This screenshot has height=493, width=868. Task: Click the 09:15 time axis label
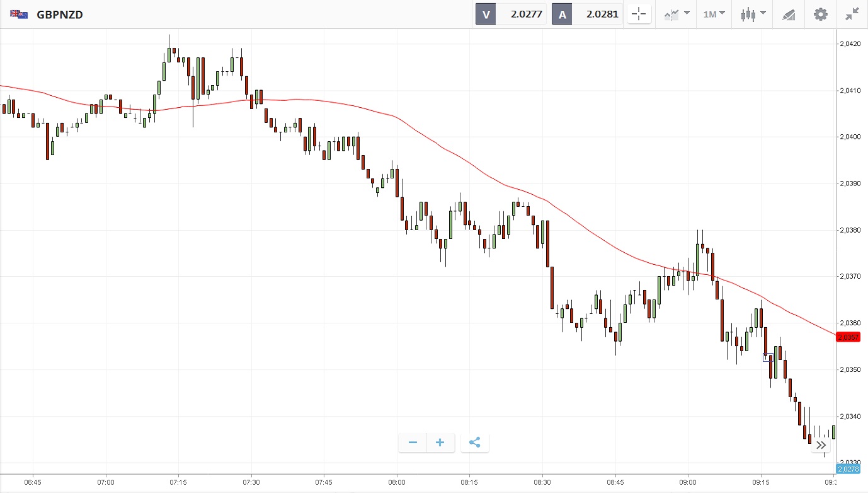[760, 482]
